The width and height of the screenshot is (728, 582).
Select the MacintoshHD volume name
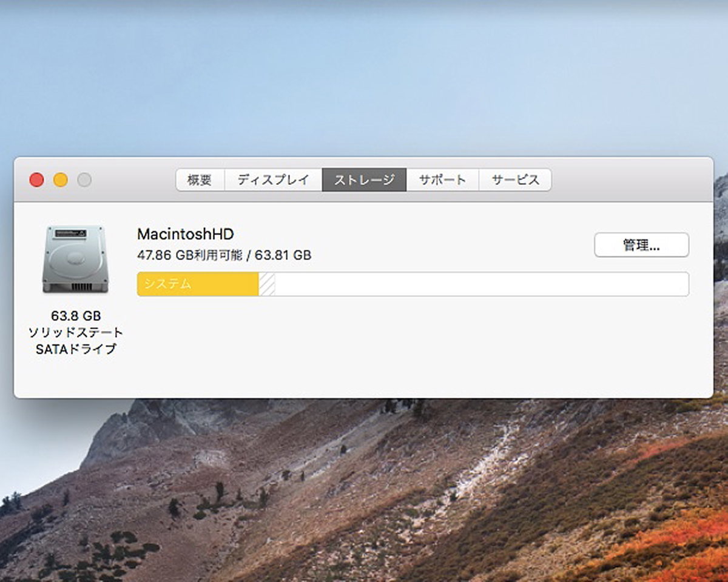(186, 234)
